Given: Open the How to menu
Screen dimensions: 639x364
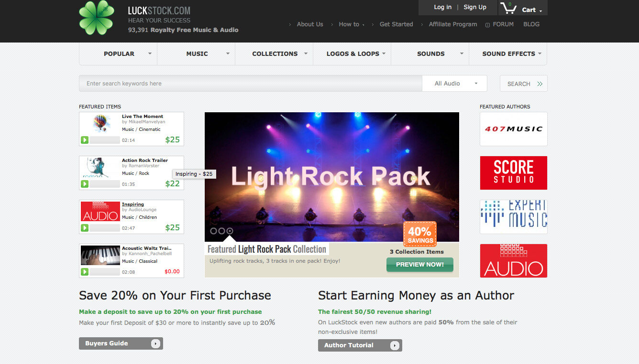Looking at the screenshot, I should point(349,24).
